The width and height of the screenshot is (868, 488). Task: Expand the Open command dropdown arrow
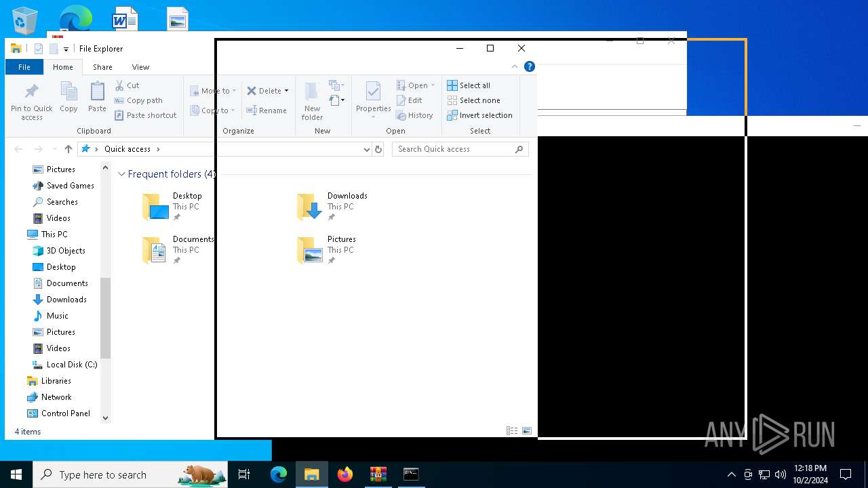tap(433, 85)
